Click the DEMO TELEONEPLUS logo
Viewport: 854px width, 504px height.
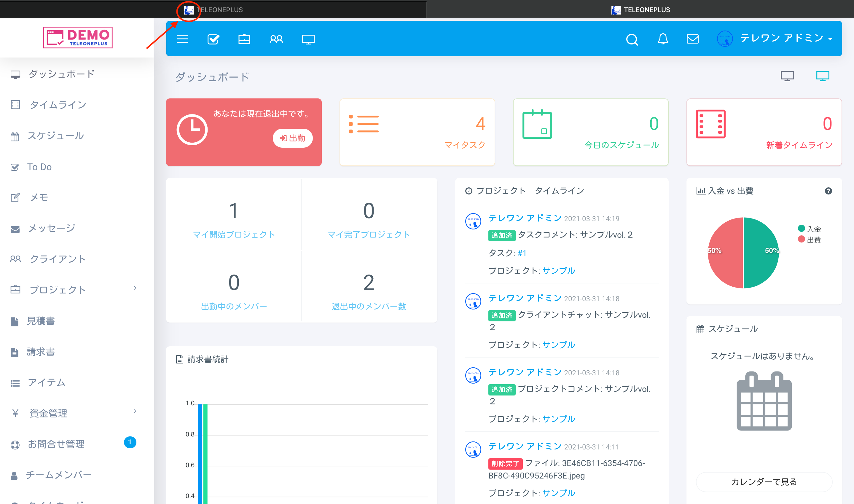[78, 37]
